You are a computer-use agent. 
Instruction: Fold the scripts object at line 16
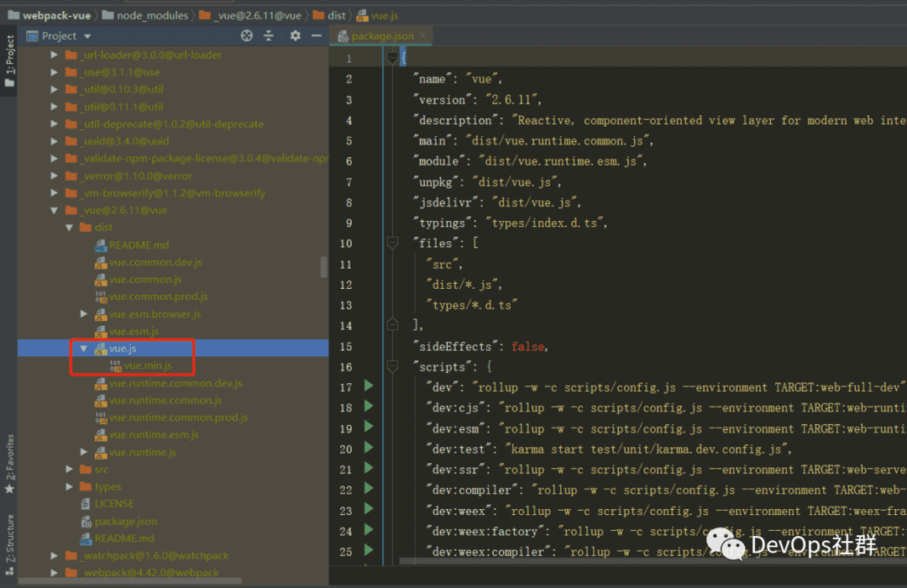[392, 365]
